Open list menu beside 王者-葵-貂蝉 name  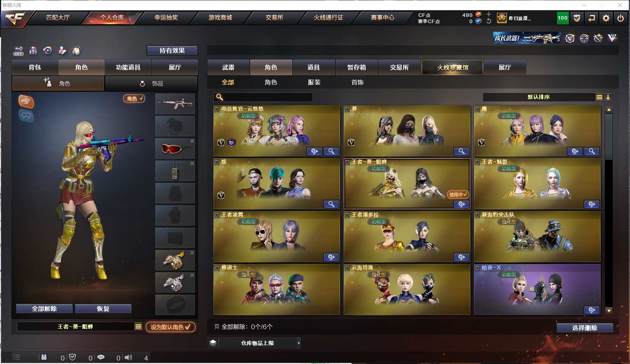tap(138, 326)
